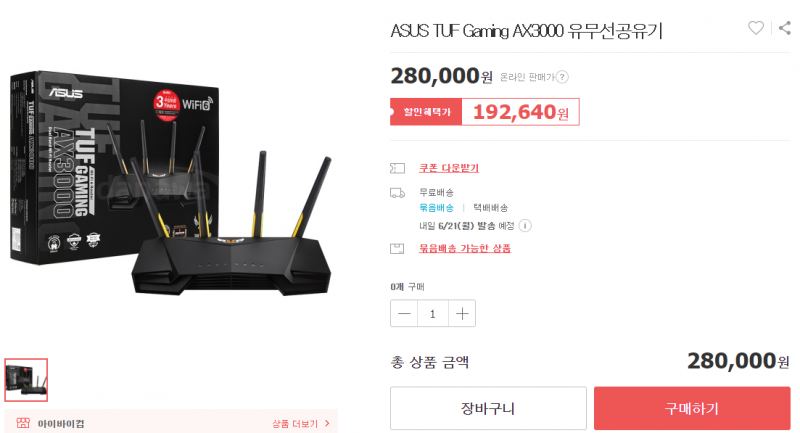Image resolution: width=800 pixels, height=433 pixels.
Task: Click the heart wishlist icon
Action: (x=756, y=28)
